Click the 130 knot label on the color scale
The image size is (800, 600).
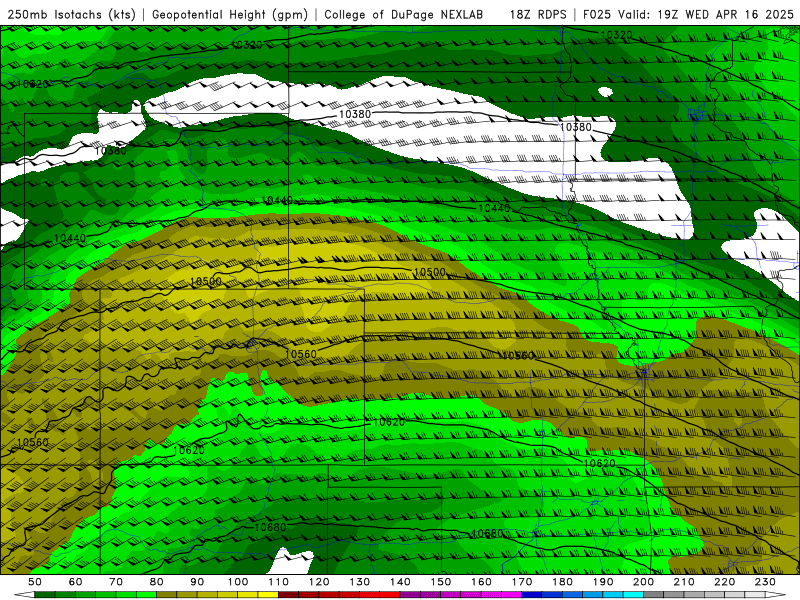point(360,582)
